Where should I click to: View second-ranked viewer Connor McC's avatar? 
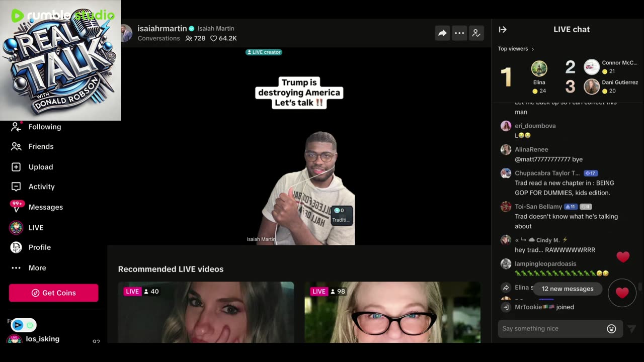pyautogui.click(x=592, y=67)
